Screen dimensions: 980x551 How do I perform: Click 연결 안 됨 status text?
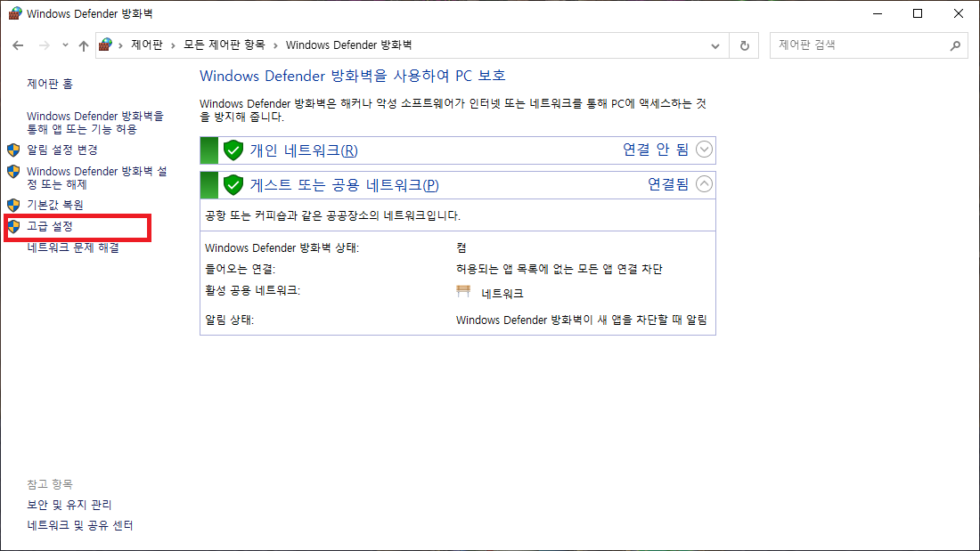point(656,150)
